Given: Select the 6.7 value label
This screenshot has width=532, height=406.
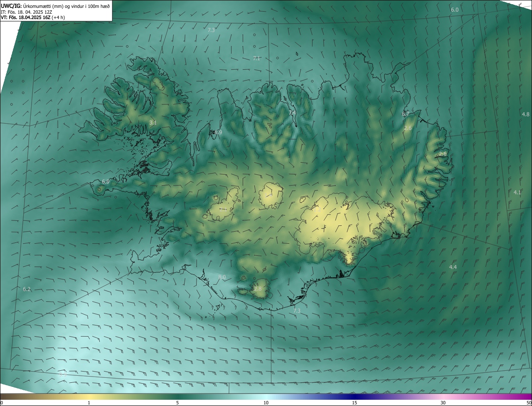Looking at the screenshot, I should click(x=406, y=113).
